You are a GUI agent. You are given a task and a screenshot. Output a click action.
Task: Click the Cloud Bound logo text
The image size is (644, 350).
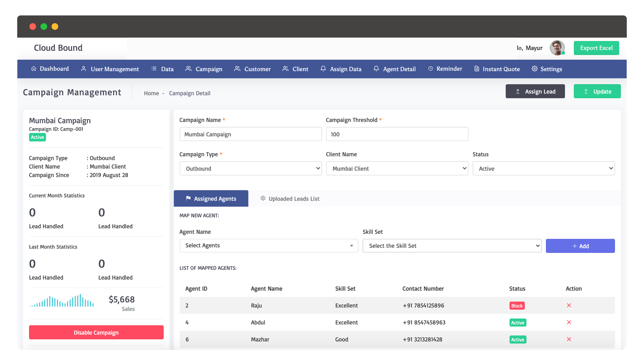(x=58, y=48)
